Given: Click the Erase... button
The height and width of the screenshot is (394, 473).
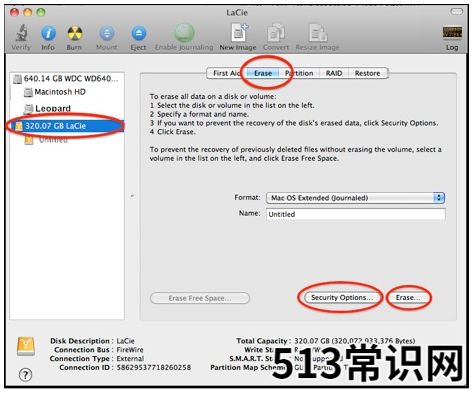Looking at the screenshot, I should point(408,297).
